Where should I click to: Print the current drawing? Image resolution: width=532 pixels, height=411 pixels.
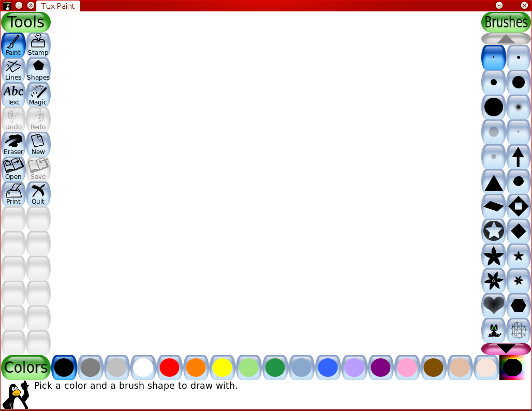13,193
